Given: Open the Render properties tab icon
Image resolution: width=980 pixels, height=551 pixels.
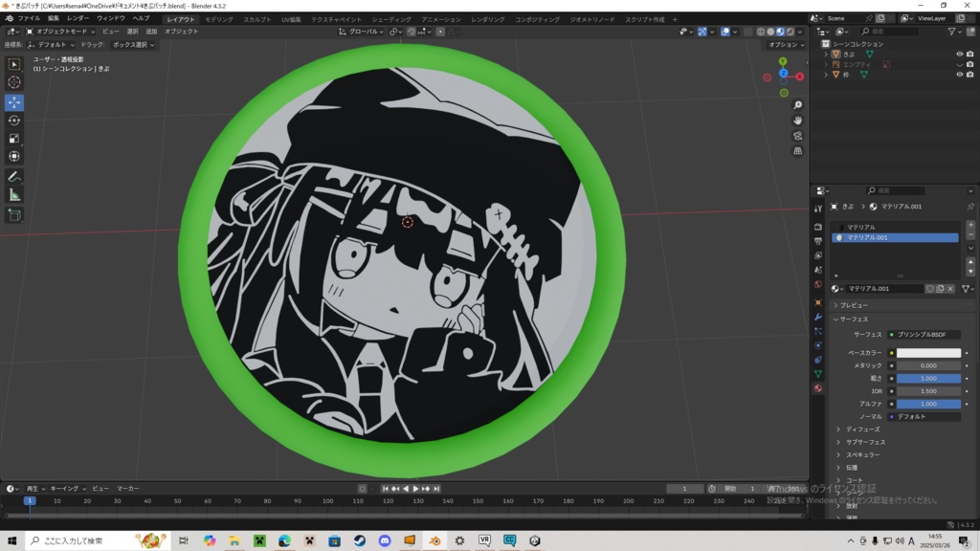Looking at the screenshot, I should [x=818, y=227].
